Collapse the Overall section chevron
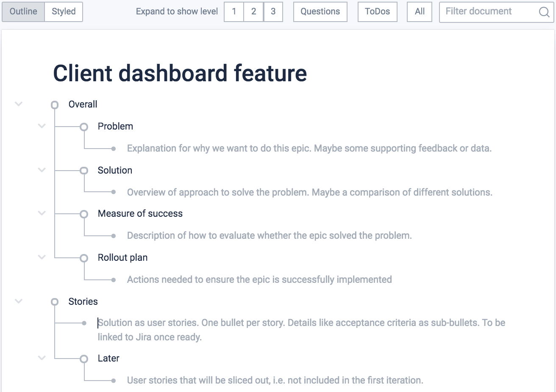The height and width of the screenshot is (392, 556). click(19, 104)
